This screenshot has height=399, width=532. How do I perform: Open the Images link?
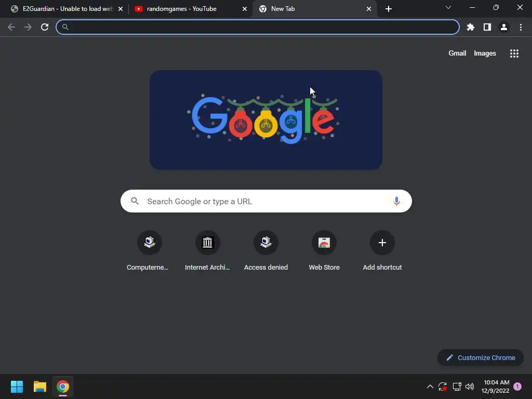pos(485,54)
